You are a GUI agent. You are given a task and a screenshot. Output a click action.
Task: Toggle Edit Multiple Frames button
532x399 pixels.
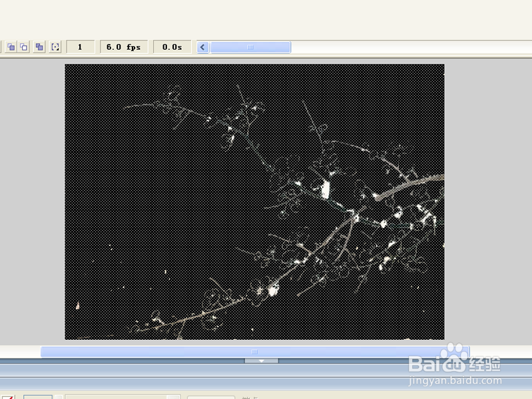coord(39,47)
